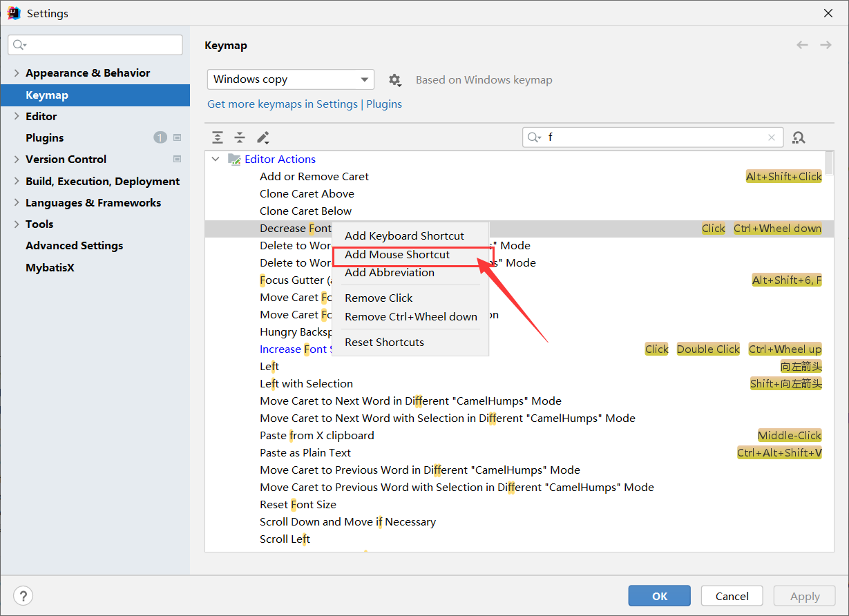Click the gear icon beside keymap dropdown
The width and height of the screenshot is (849, 616).
point(394,80)
